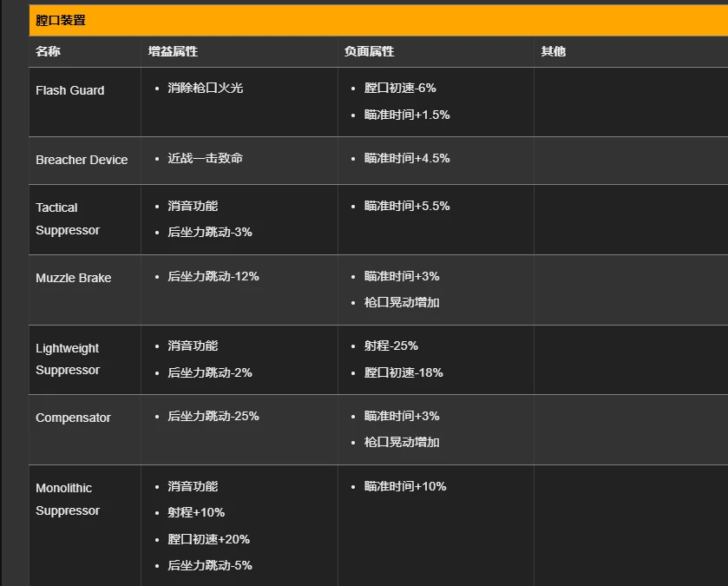Viewport: 728px width, 586px height.
Task: Click the 名称 column header
Action: (49, 51)
